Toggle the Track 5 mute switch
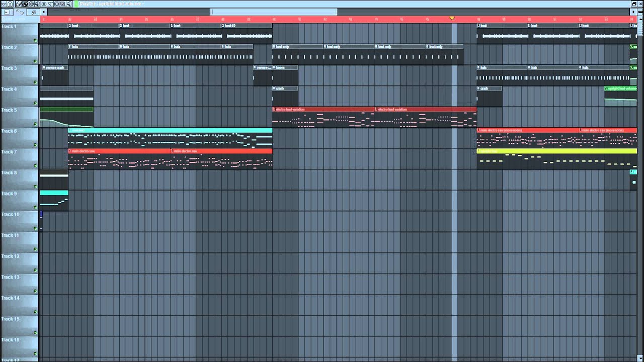Viewport: 644px width, 362px height. pyautogui.click(x=35, y=124)
